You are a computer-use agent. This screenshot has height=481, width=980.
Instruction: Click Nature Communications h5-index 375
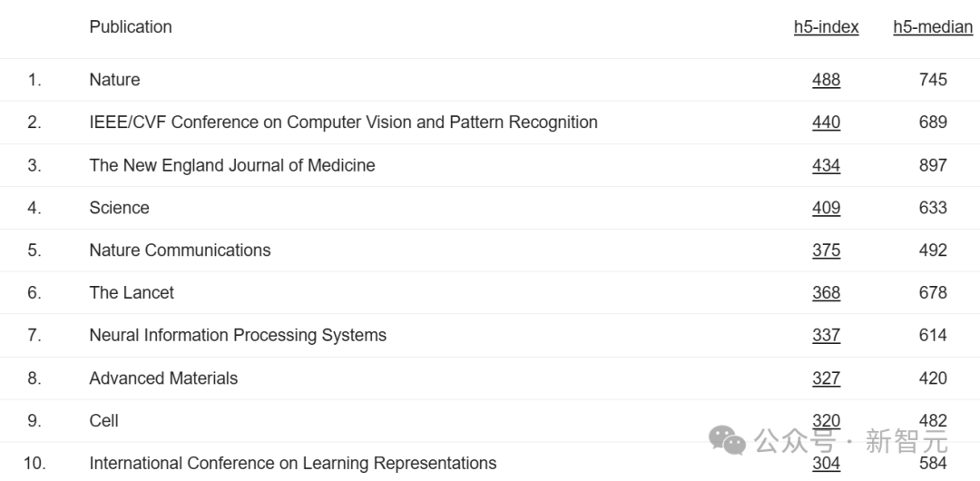tap(827, 250)
